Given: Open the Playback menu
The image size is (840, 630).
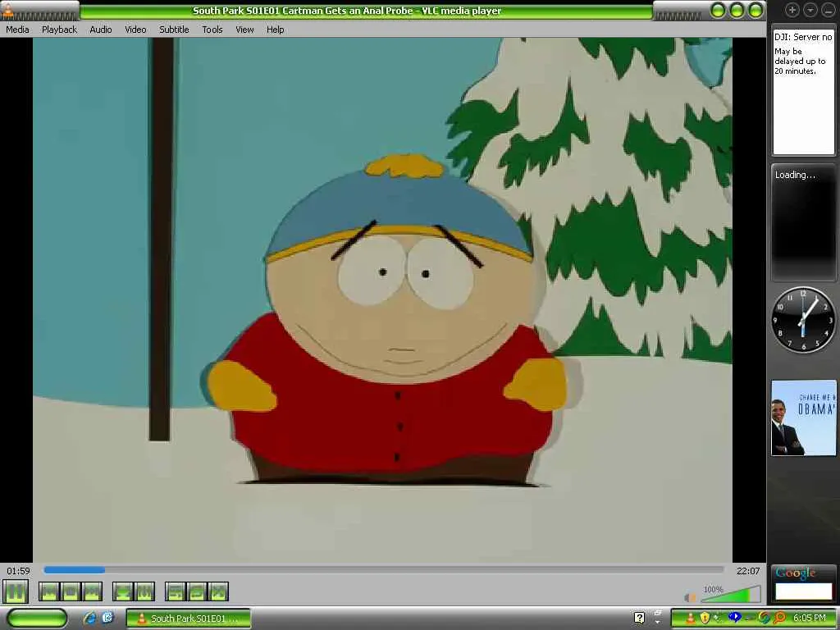Looking at the screenshot, I should (59, 30).
